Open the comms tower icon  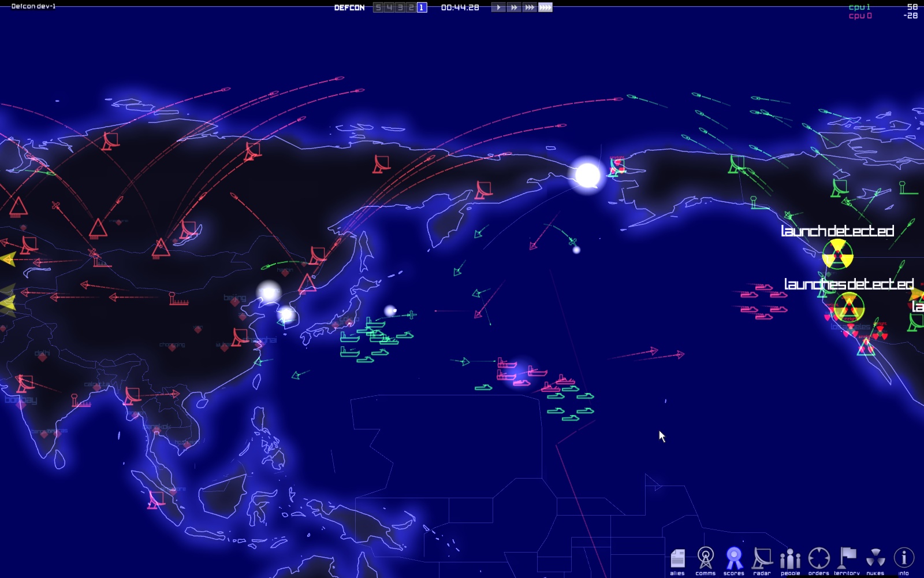(x=705, y=560)
